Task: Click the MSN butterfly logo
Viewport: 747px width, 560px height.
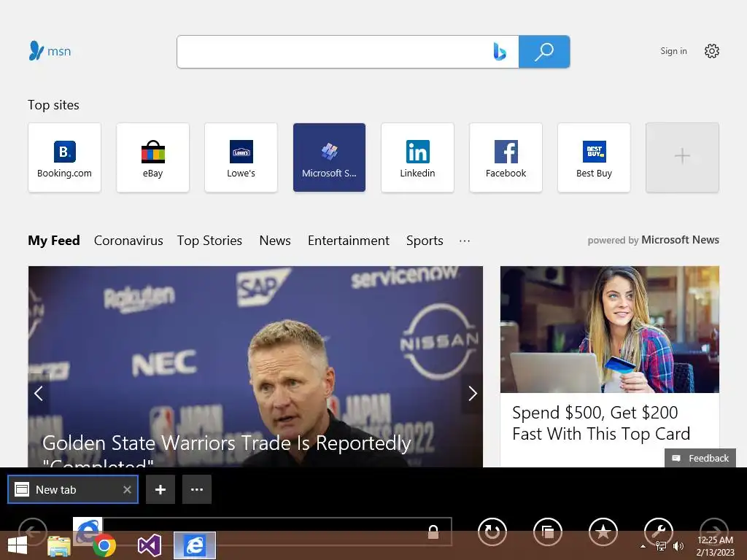Action: (x=50, y=51)
